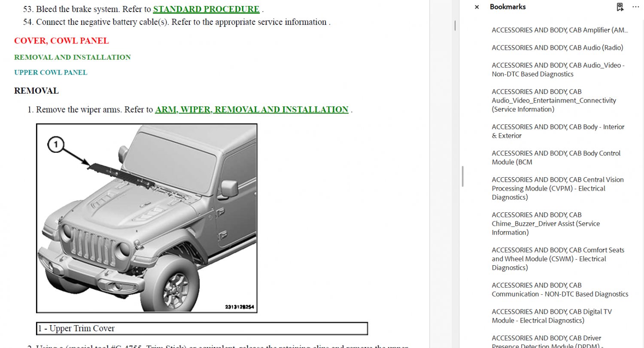Open bookmark CAB Body - Interior & Exterior
Screen dimensions: 644x348
[x=558, y=131]
